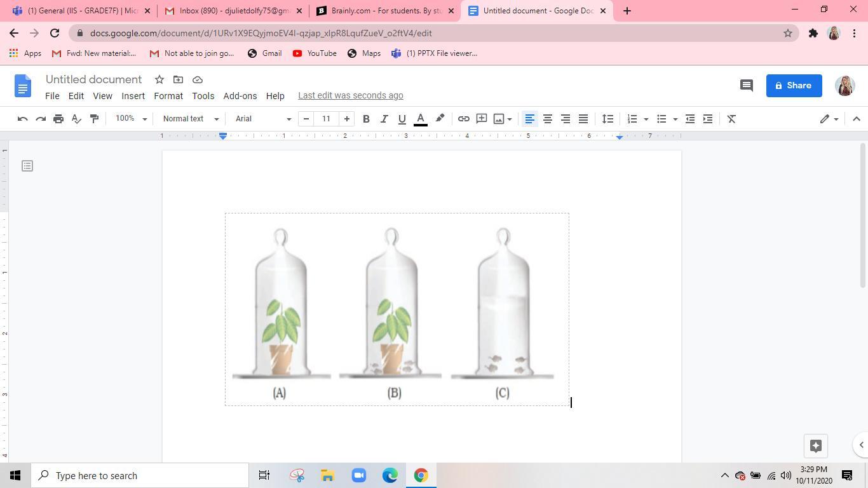Screen dimensions: 868x488
Task: Click the Print icon in toolbar
Action: tap(58, 119)
